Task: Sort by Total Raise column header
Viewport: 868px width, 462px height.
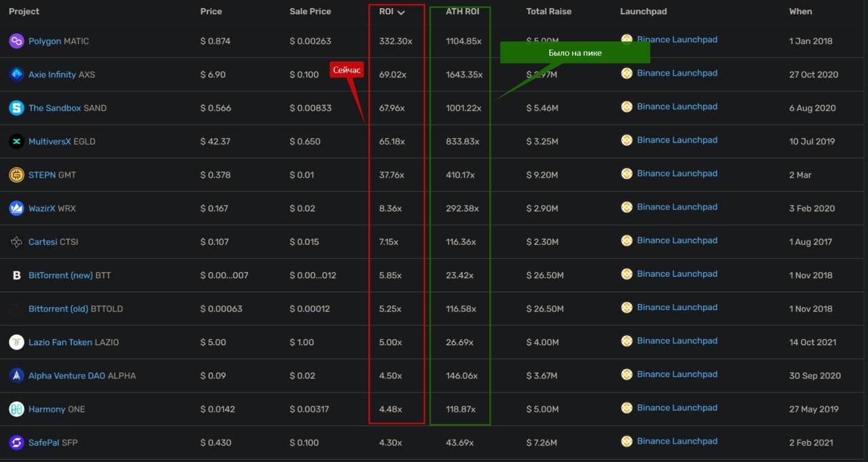Action: tap(549, 12)
